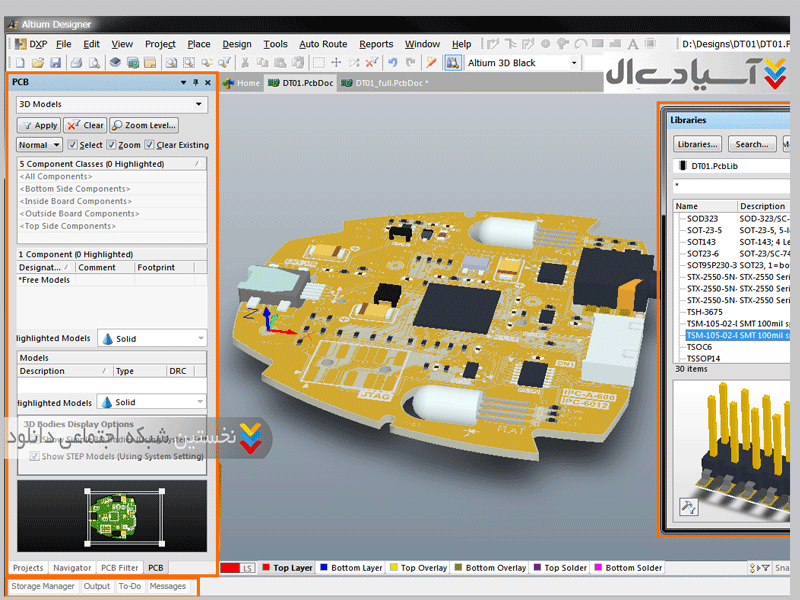Open the 3D Models dropdown
The image size is (800, 600).
[198, 104]
